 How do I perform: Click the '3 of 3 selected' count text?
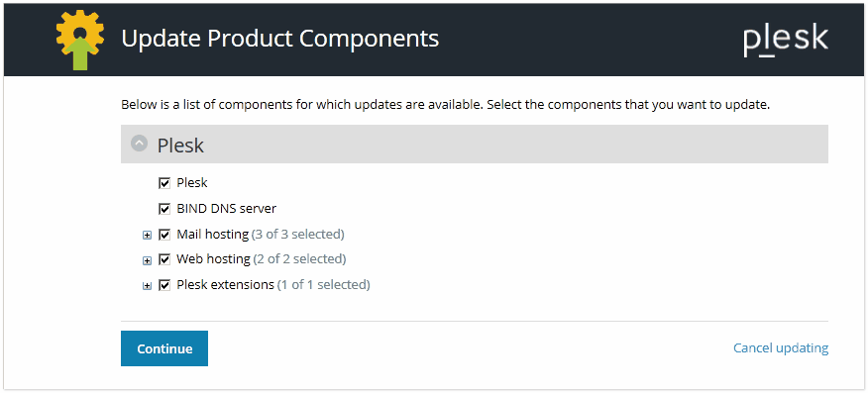tap(298, 235)
